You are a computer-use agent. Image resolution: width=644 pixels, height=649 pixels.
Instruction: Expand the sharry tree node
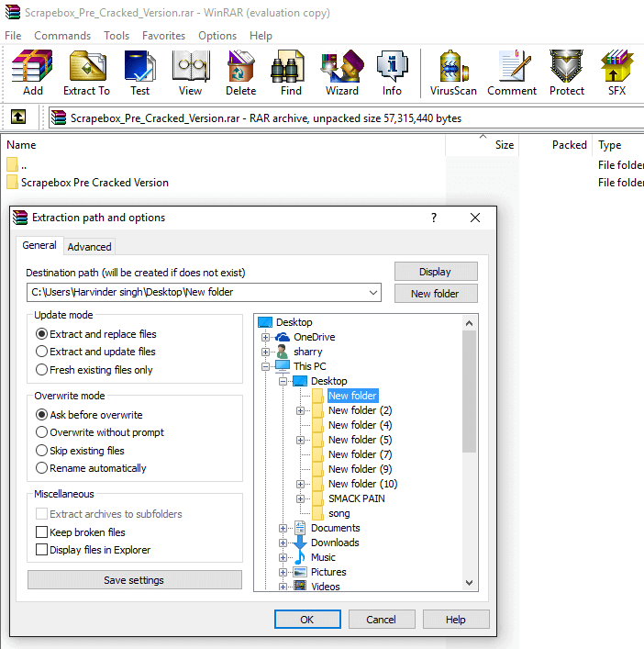click(265, 352)
